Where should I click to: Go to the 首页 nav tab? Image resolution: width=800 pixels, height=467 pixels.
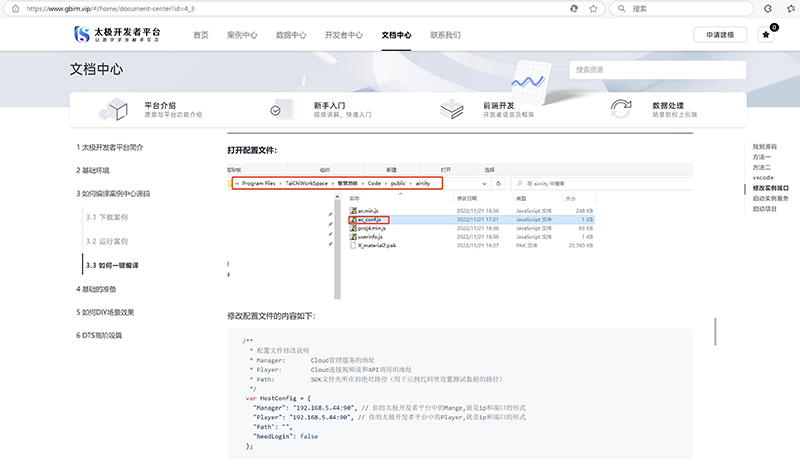coord(201,35)
